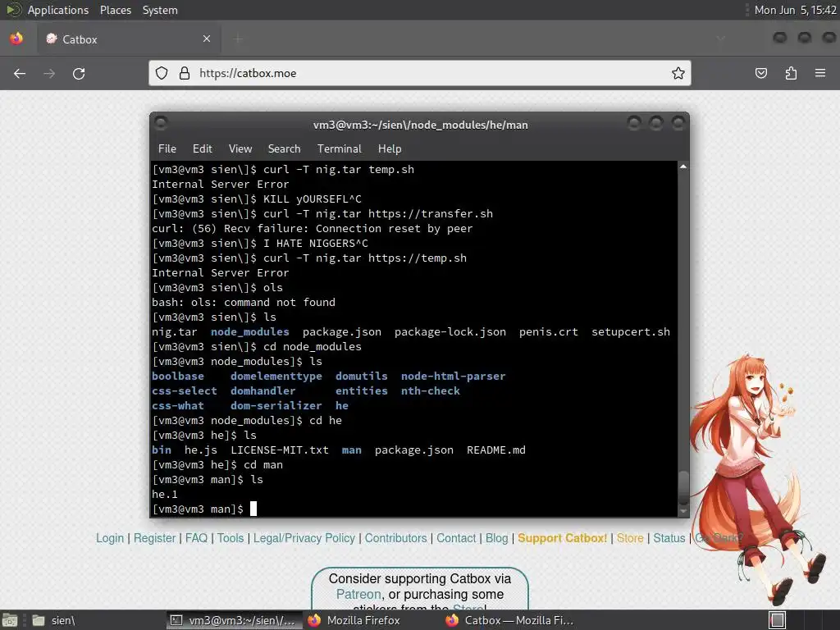Click the terminal scrollbar up arrow

(x=683, y=167)
